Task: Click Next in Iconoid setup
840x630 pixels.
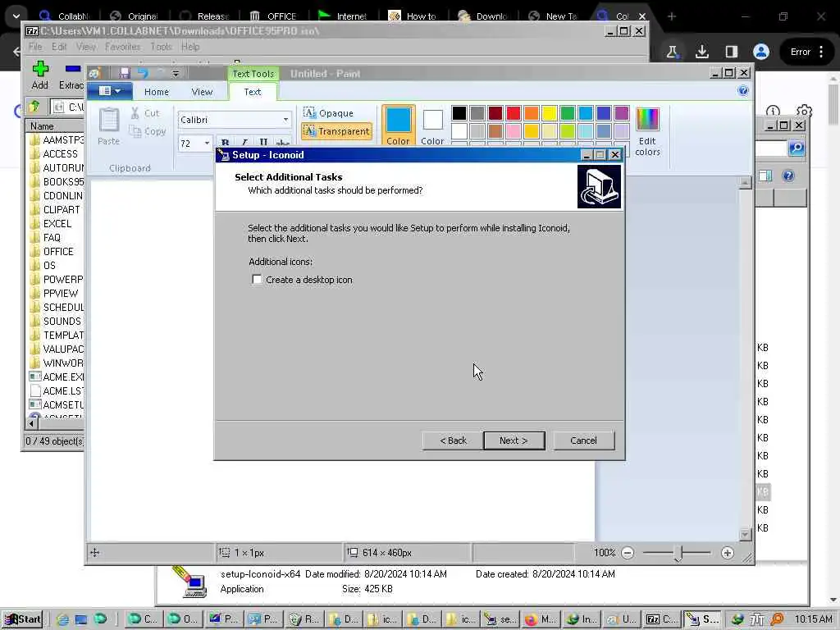Action: pos(514,441)
